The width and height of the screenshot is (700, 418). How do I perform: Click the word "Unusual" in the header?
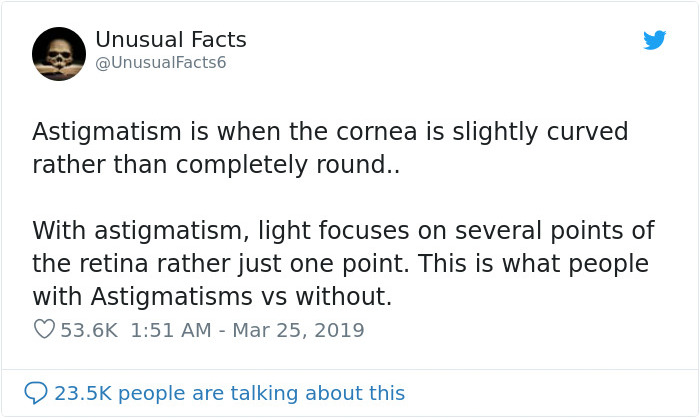click(x=137, y=40)
